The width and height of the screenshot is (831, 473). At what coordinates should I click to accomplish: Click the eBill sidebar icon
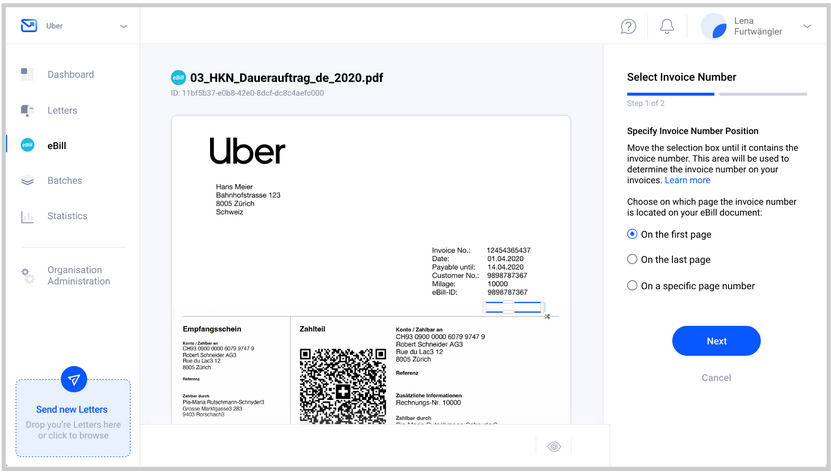pyautogui.click(x=28, y=145)
